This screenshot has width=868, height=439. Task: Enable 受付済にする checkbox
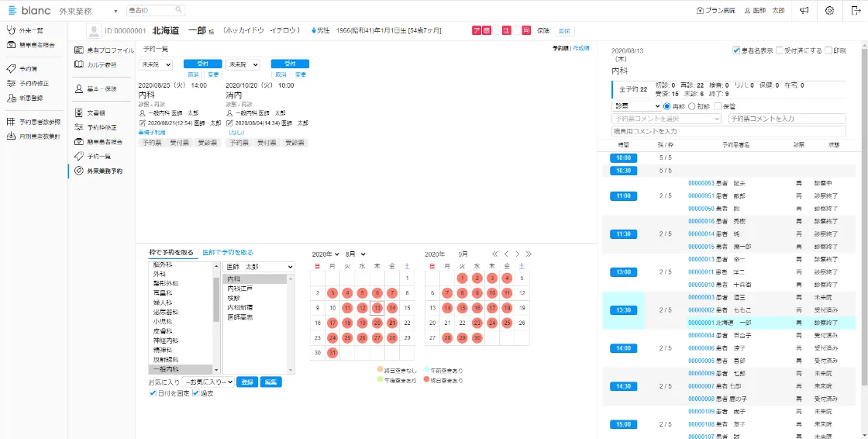[780, 50]
